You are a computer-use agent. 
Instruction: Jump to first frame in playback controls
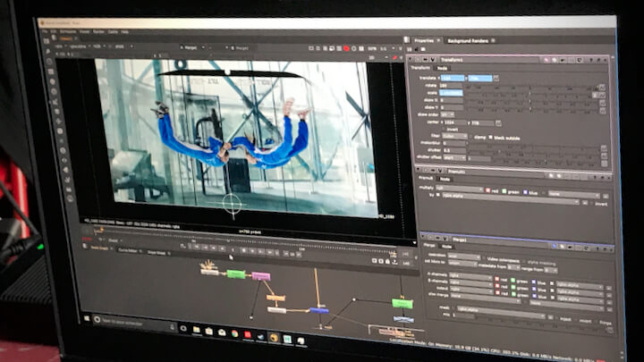(197, 247)
